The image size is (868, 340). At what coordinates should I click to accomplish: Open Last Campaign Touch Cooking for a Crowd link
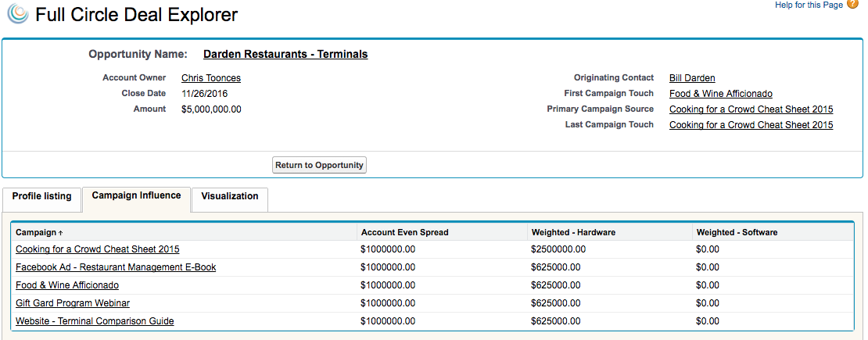[751, 124]
